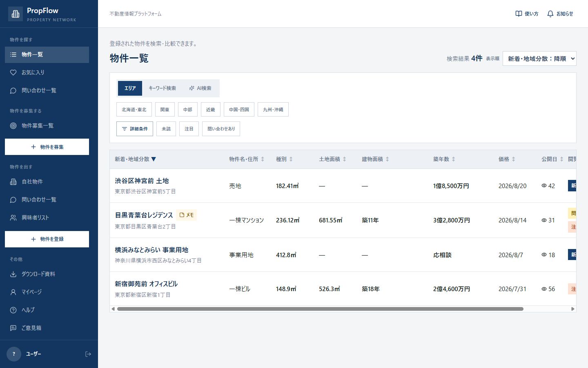Click the user avatar circle
The height and width of the screenshot is (368, 588).
[14, 354]
